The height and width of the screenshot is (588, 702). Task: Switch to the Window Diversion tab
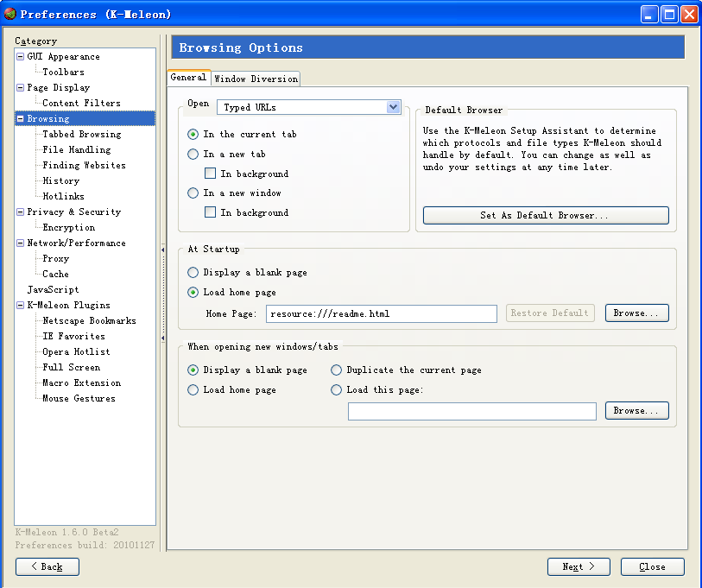[x=256, y=79]
